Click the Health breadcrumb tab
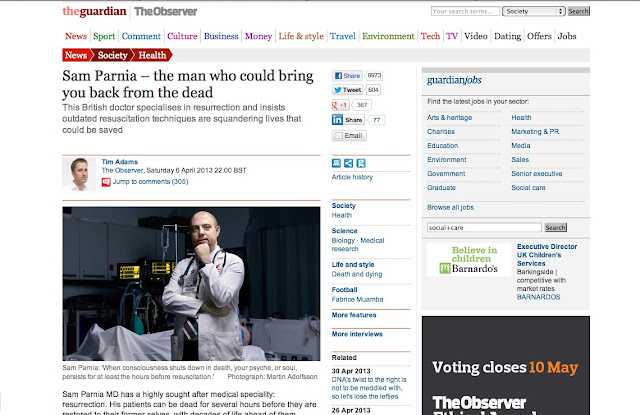 coord(152,55)
